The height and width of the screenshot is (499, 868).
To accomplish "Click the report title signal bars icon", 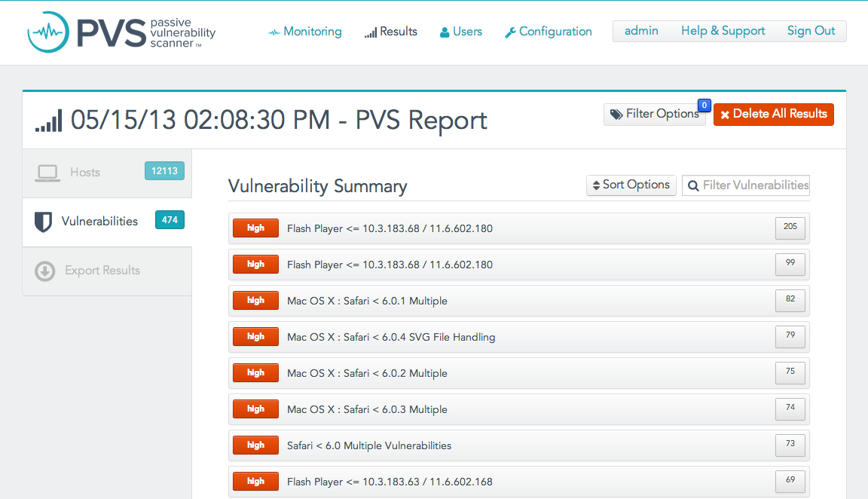I will (49, 121).
